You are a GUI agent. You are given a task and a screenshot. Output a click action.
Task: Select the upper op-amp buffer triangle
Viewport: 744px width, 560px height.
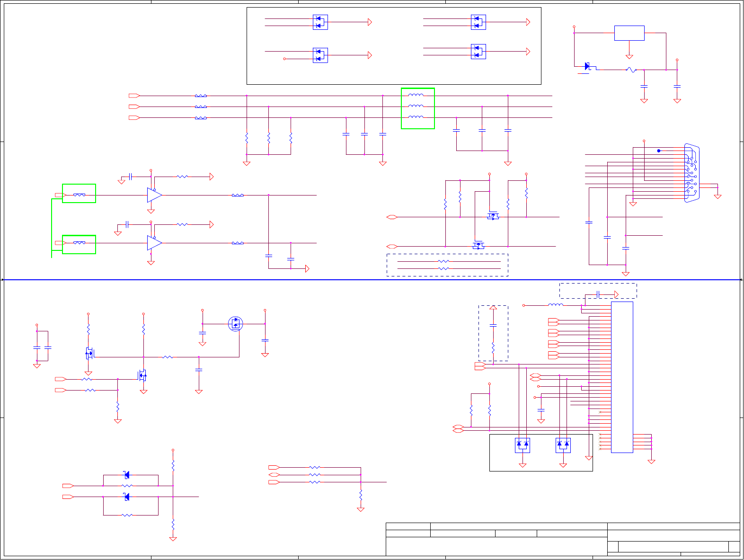tap(154, 195)
